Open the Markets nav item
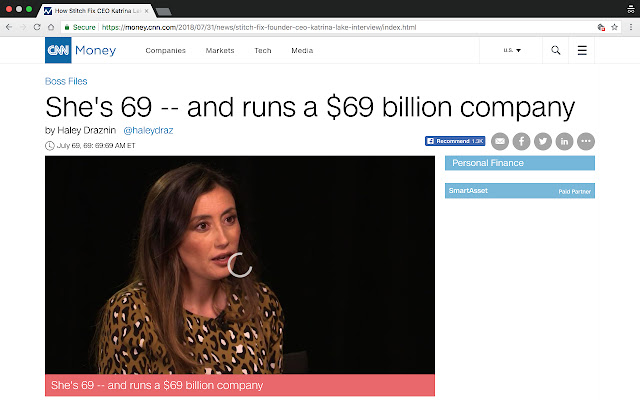The image size is (640, 400). tap(220, 51)
